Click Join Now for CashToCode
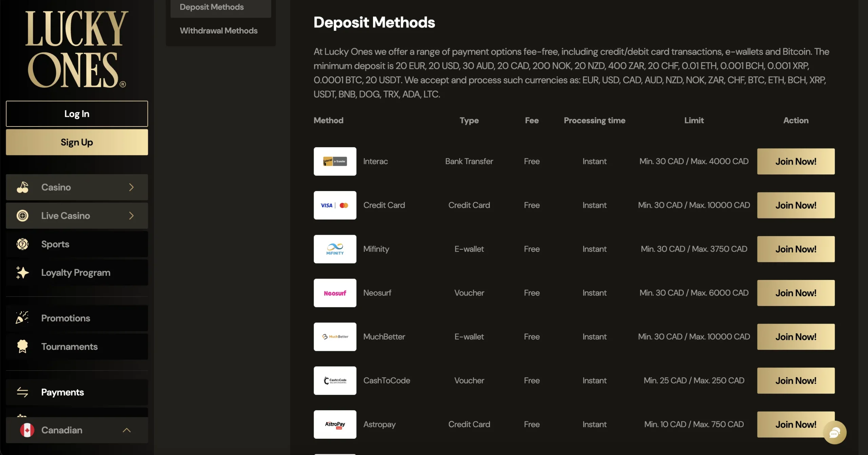 tap(795, 381)
